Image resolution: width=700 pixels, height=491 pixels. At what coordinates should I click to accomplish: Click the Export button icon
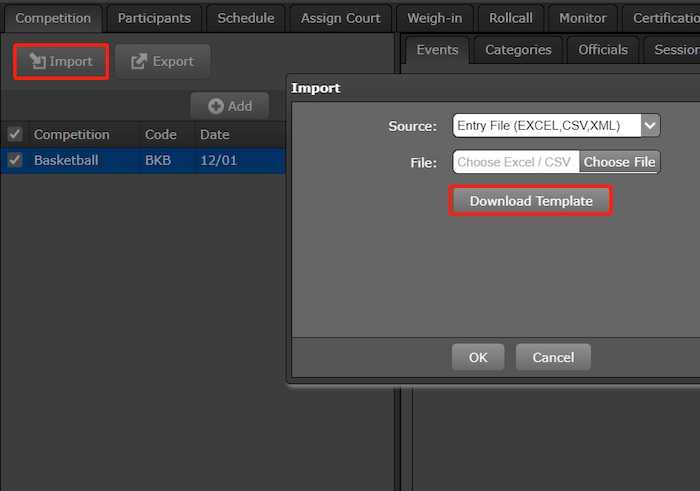139,62
